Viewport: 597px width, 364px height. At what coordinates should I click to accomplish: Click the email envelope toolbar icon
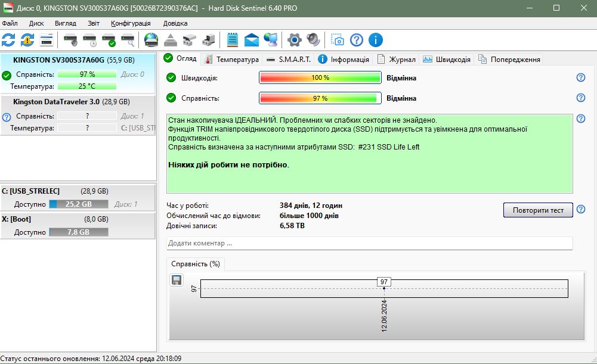point(251,40)
